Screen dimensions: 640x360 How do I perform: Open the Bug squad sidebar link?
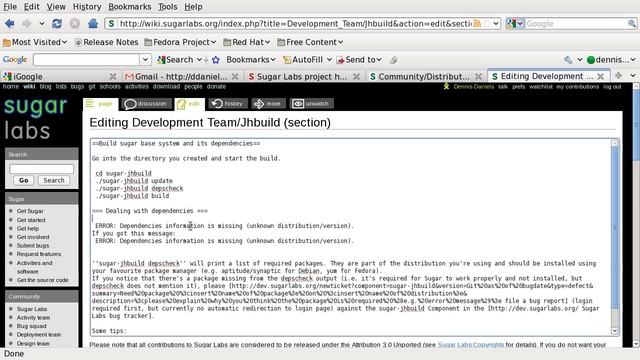coord(31,326)
